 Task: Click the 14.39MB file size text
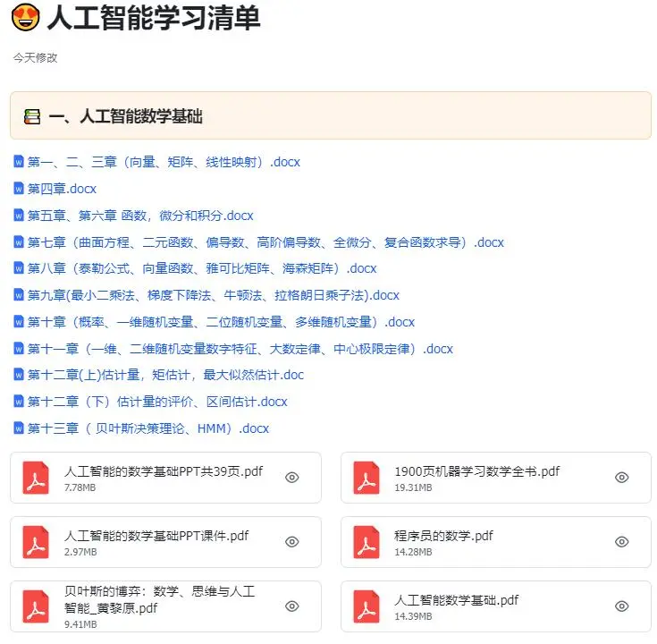point(413,617)
